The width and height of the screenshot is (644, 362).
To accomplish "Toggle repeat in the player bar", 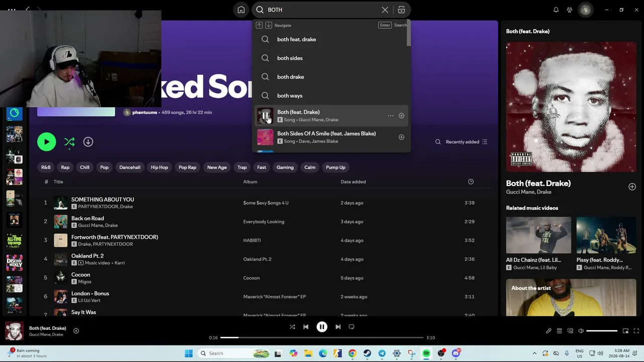I will click(352, 327).
